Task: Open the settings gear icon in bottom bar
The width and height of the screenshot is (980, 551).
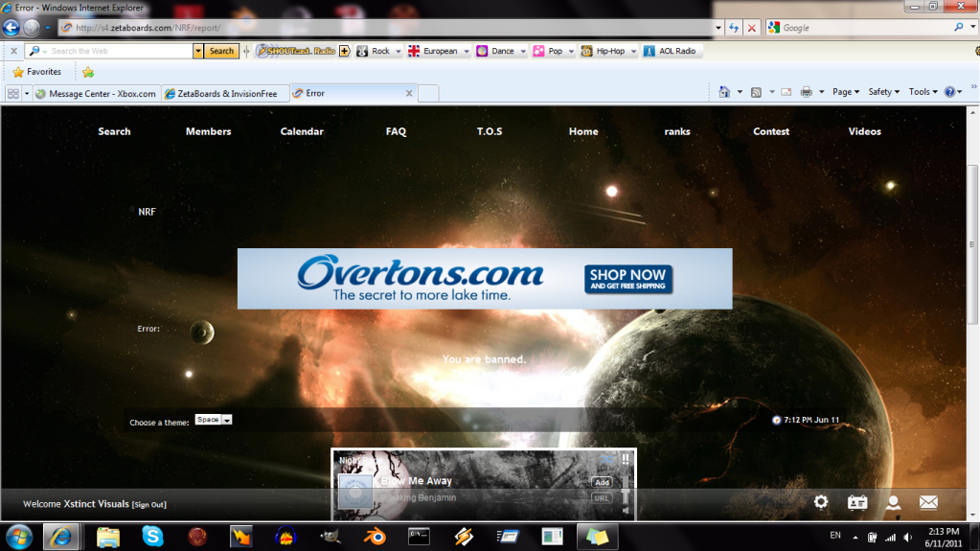Action: click(x=821, y=502)
